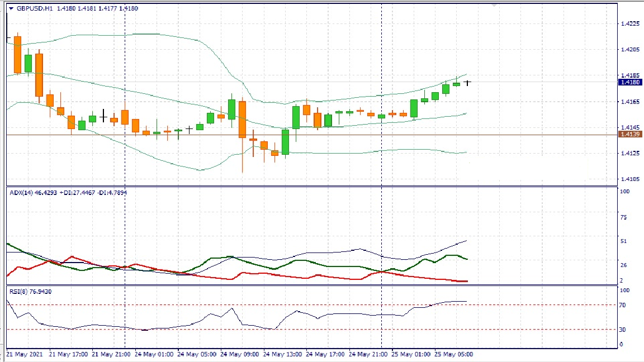Click the 21 May 2021 date label

[x=25, y=354]
